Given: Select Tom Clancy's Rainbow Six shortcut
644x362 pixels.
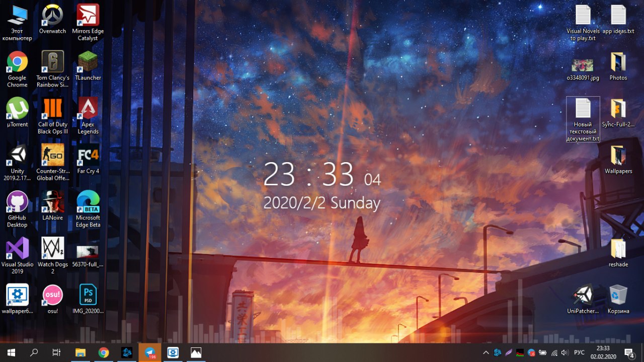Looking at the screenshot, I should pos(52,69).
